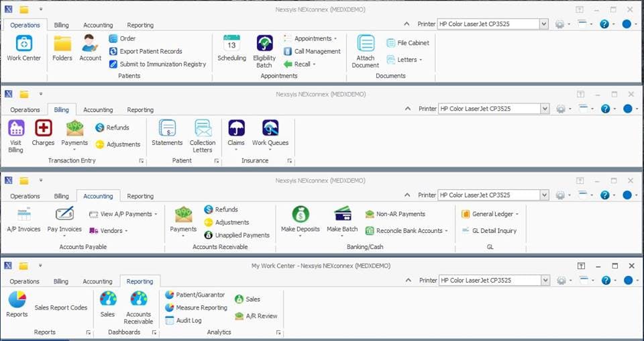The height and width of the screenshot is (341, 644).
Task: Click the A/P Invoices icon
Action: pyautogui.click(x=23, y=215)
